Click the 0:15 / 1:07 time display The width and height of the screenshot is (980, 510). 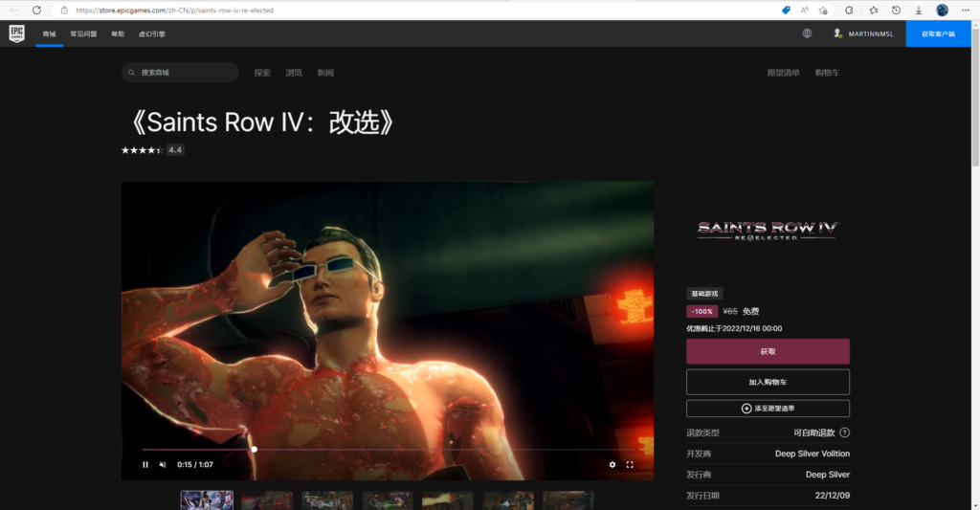[195, 464]
